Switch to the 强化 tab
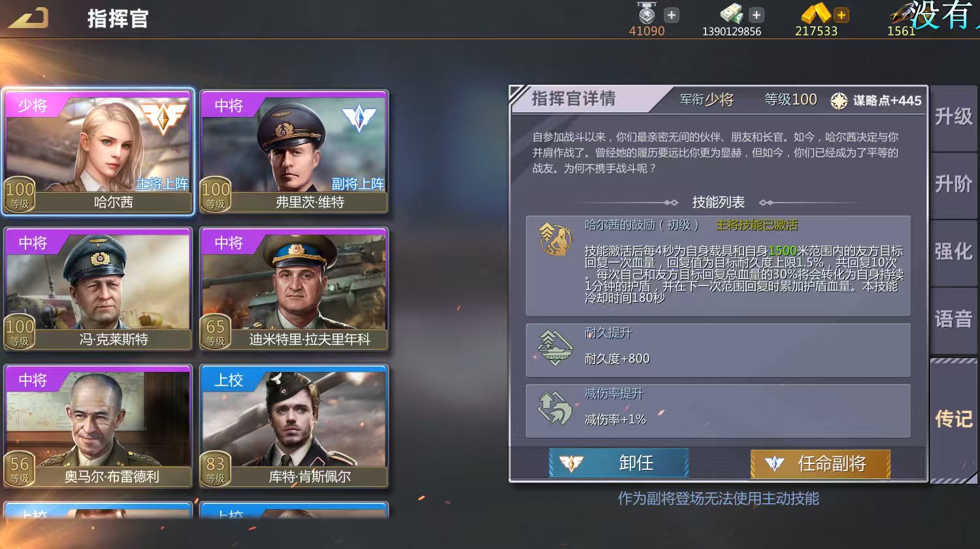The width and height of the screenshot is (980, 549). point(953,252)
